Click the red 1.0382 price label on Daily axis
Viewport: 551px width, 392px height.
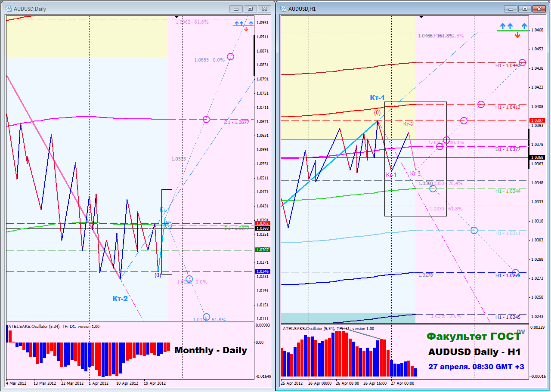tap(263, 223)
